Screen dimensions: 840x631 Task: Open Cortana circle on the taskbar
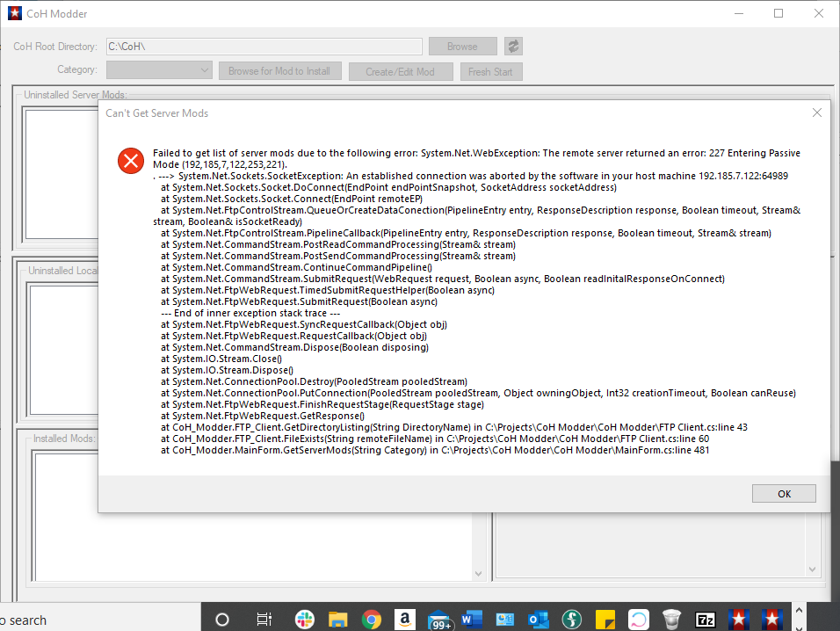[x=221, y=620]
